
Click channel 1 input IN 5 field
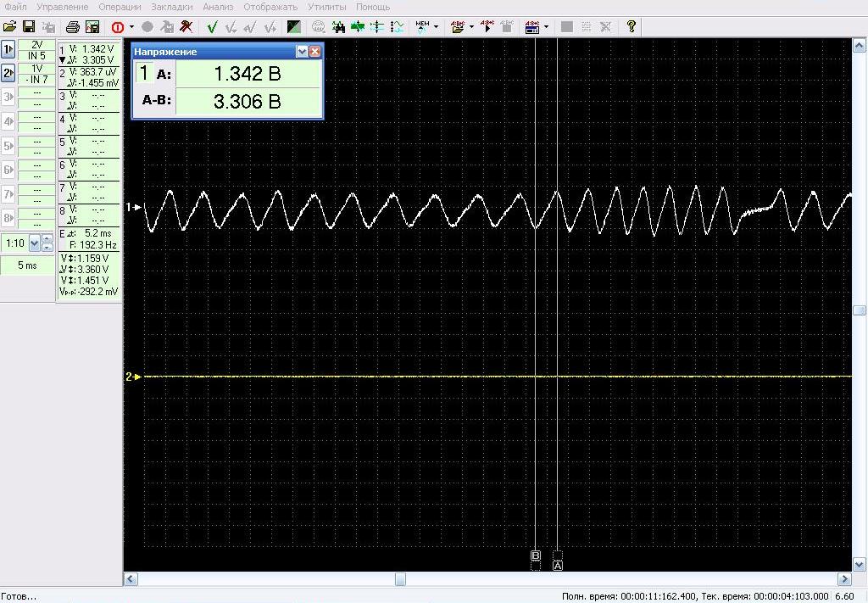[x=36, y=56]
